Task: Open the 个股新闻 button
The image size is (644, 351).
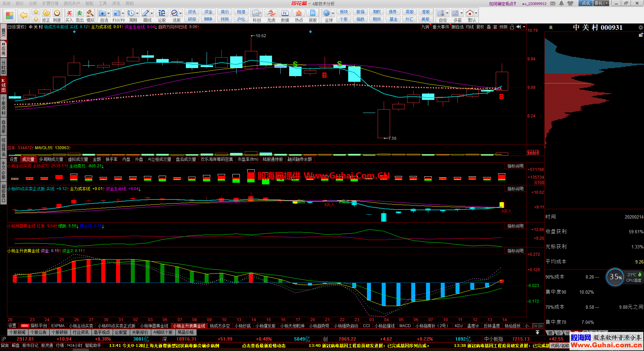Action: click(x=17, y=333)
